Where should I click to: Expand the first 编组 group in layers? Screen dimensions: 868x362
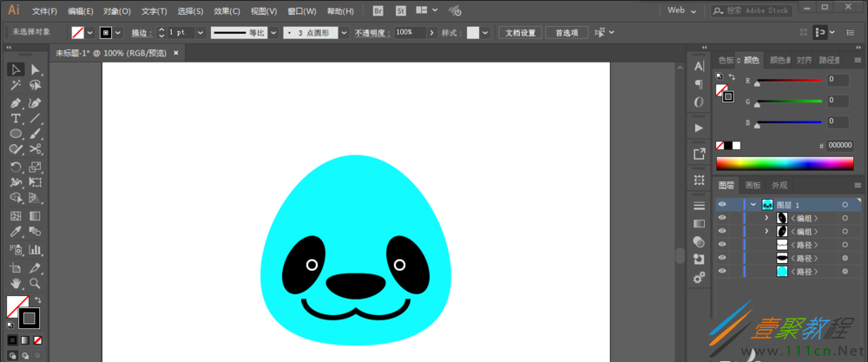pyautogui.click(x=766, y=218)
